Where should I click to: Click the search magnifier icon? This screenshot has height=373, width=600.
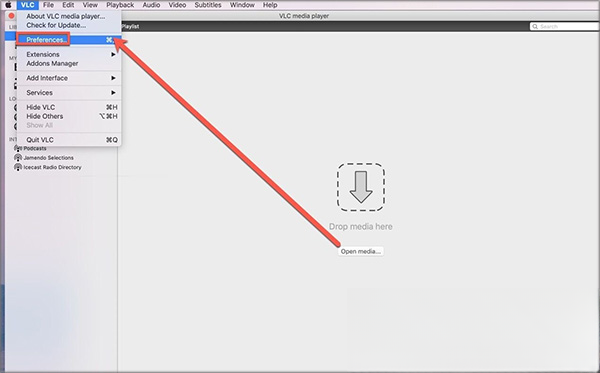click(x=535, y=26)
